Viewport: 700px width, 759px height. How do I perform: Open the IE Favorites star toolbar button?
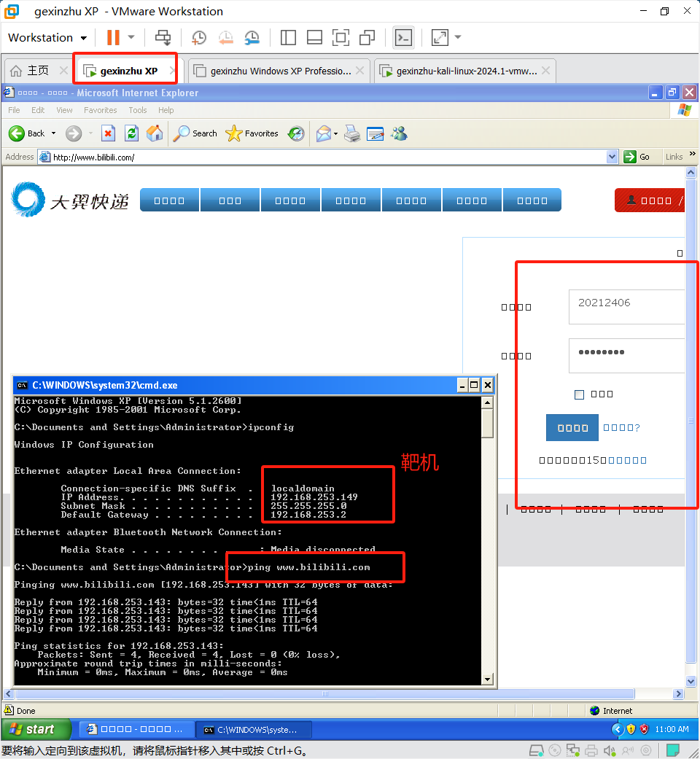tap(252, 133)
